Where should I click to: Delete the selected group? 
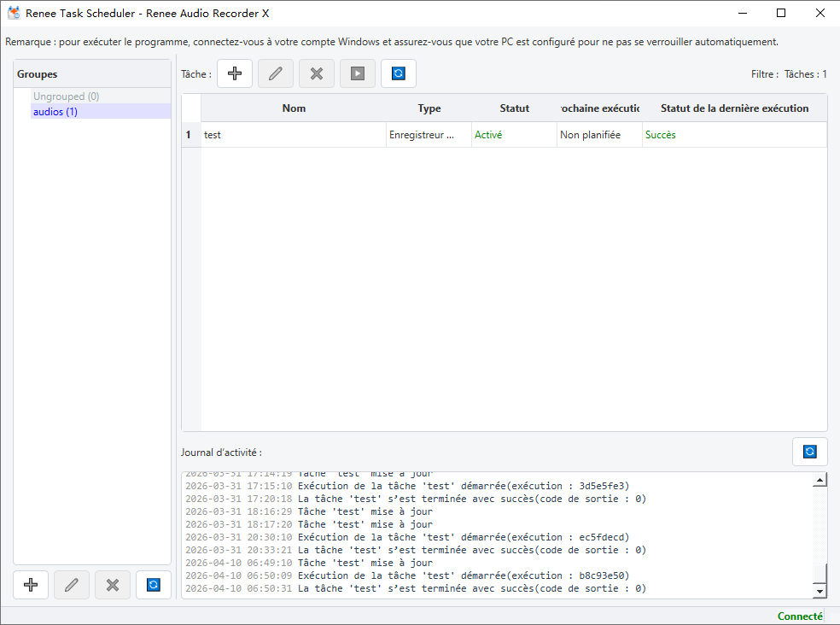point(113,585)
